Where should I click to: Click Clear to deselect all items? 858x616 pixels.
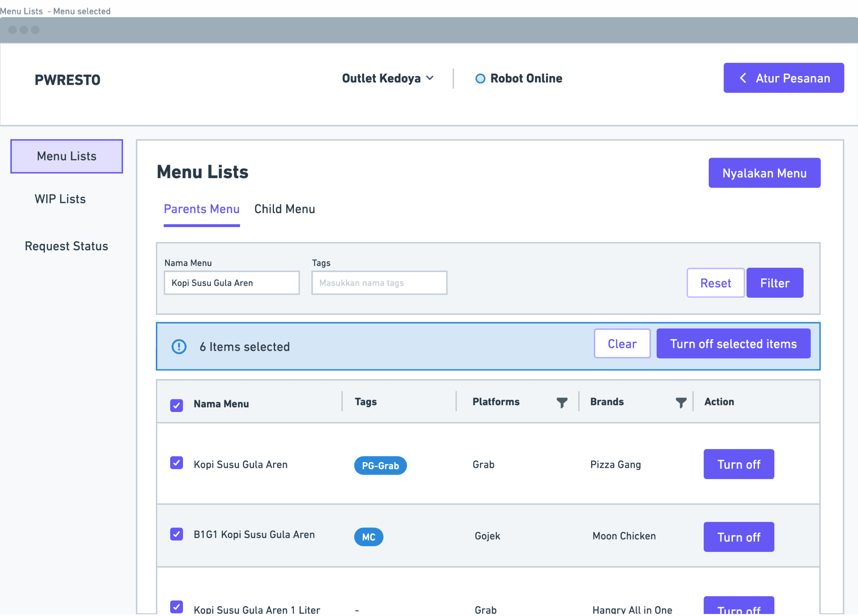coord(622,344)
